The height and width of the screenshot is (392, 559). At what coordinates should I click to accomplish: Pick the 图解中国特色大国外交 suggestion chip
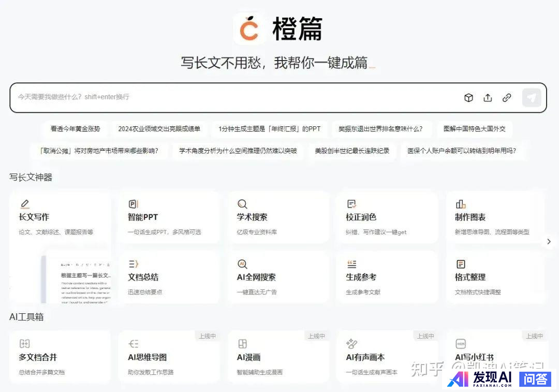(474, 129)
